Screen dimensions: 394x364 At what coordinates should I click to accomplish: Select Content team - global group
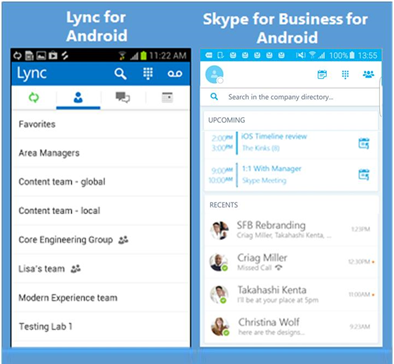tap(101, 182)
